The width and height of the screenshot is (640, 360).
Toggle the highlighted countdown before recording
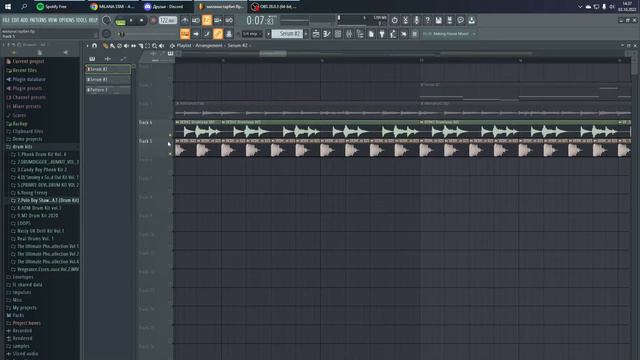[x=207, y=20]
